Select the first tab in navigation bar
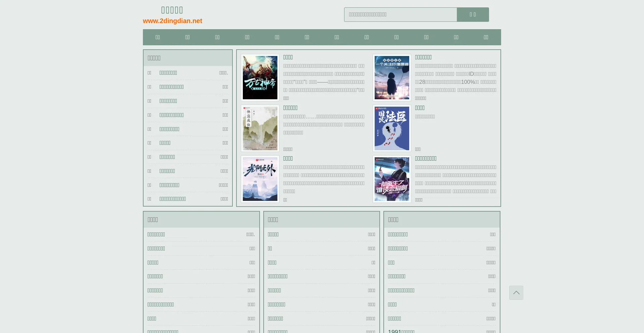 (x=158, y=37)
